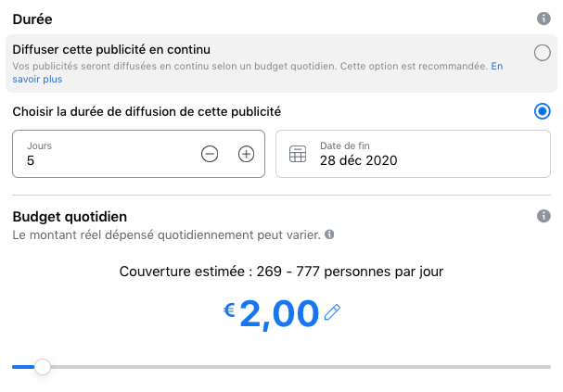Open the Date de fin picker field
Screen dimensions: 563x392
(413, 154)
